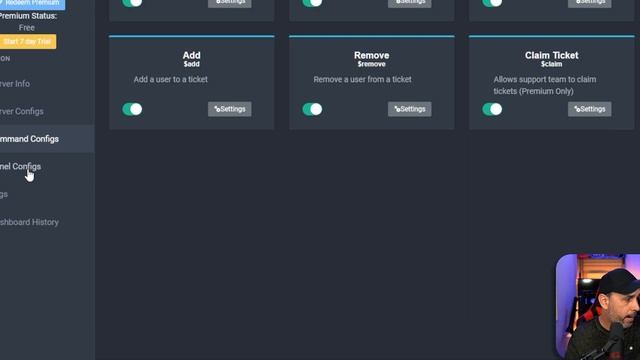Screen dimensions: 640x360
Task: Open the Server Info page
Action: tap(15, 84)
